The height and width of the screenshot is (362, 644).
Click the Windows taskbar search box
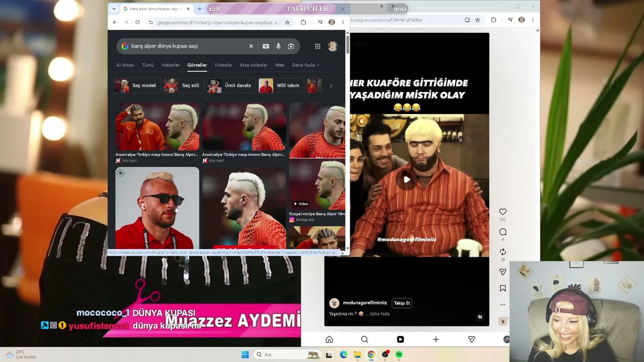point(288,354)
